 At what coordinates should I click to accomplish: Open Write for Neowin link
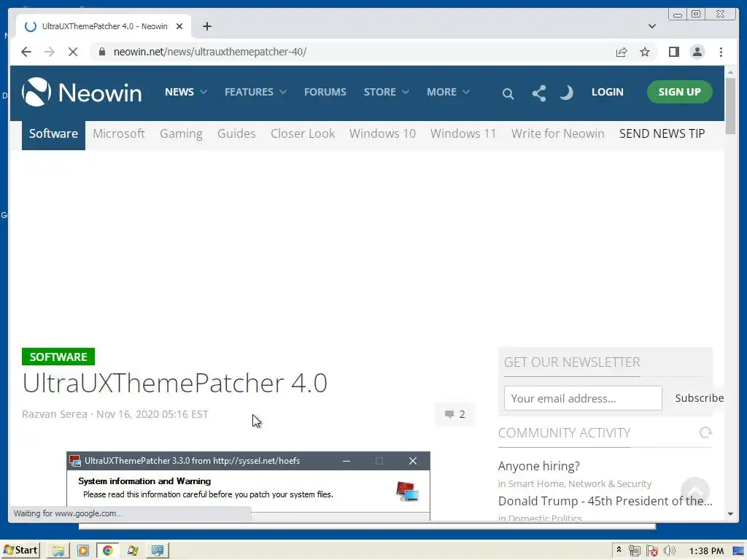click(557, 134)
